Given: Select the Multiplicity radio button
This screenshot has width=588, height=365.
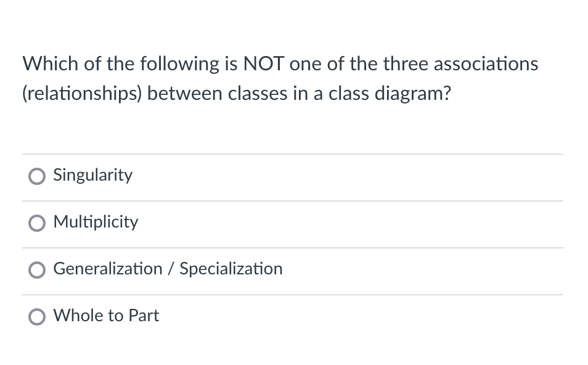Looking at the screenshot, I should pyautogui.click(x=36, y=223).
